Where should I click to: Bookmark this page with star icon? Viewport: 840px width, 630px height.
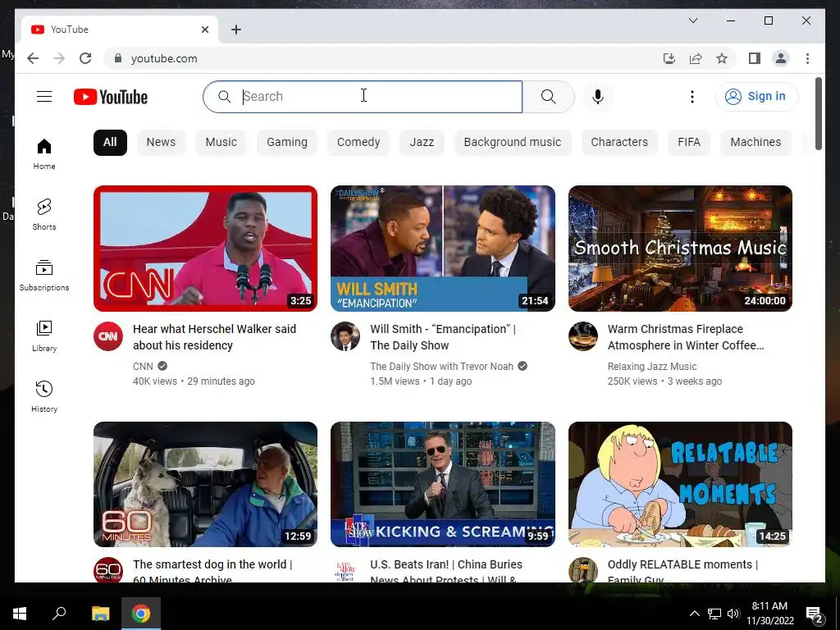click(x=722, y=58)
